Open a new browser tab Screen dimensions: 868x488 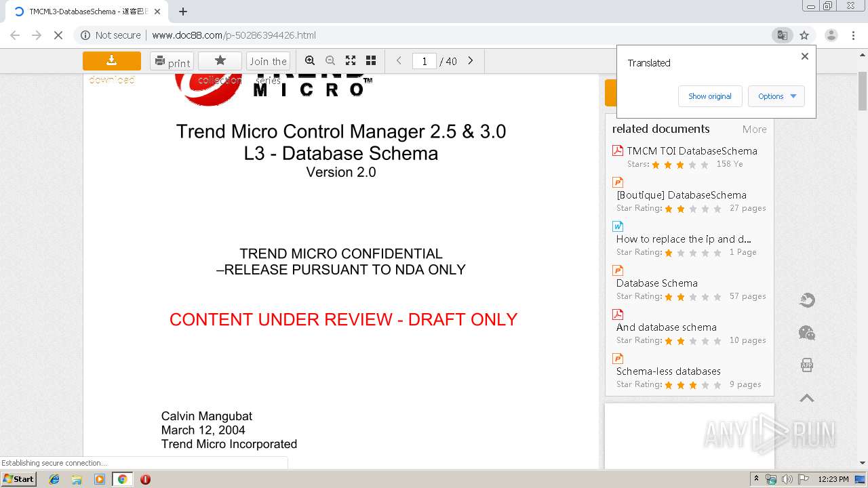[183, 12]
